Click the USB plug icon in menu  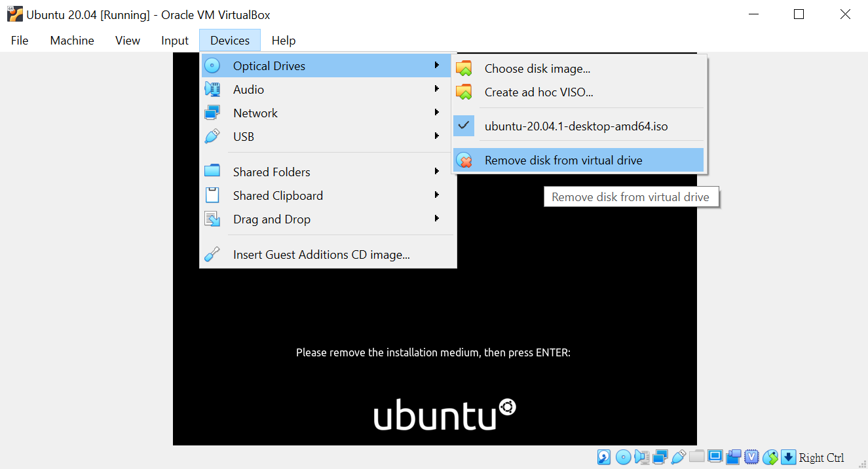[x=212, y=136]
